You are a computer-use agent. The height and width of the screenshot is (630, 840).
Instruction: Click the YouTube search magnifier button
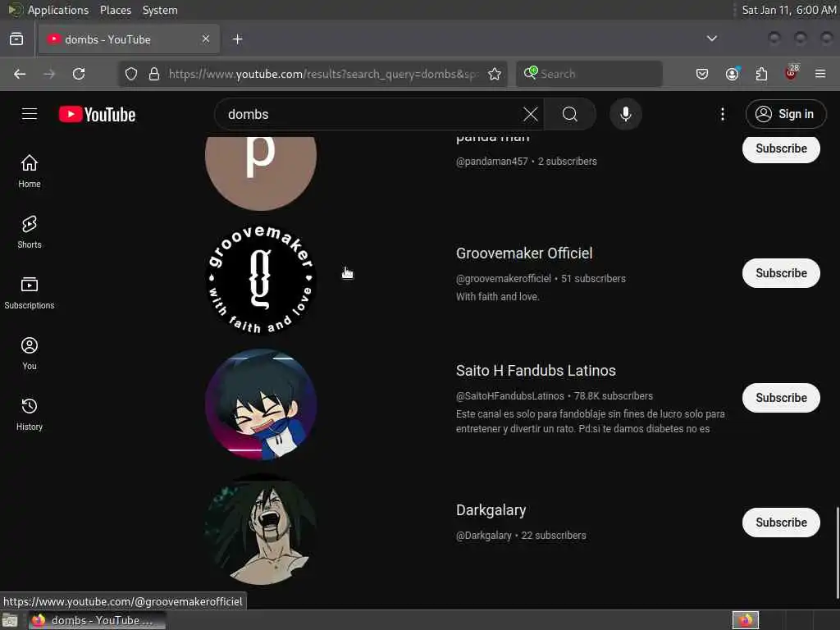[570, 114]
